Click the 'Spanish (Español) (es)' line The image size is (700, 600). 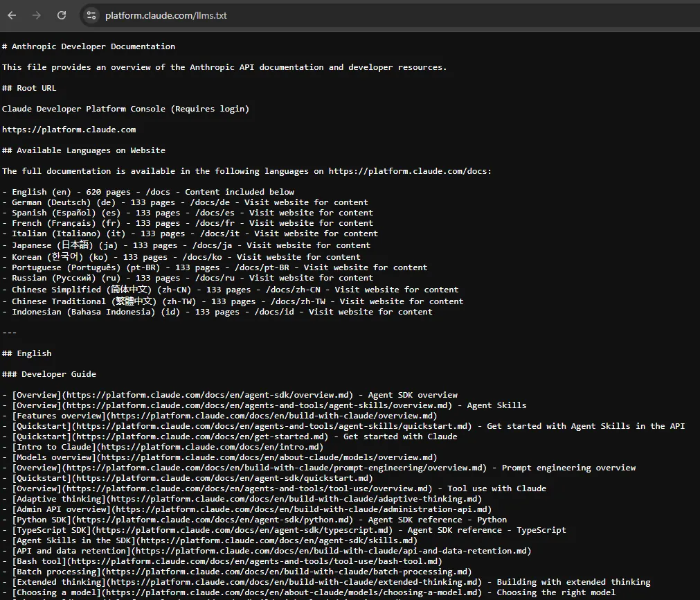click(188, 213)
